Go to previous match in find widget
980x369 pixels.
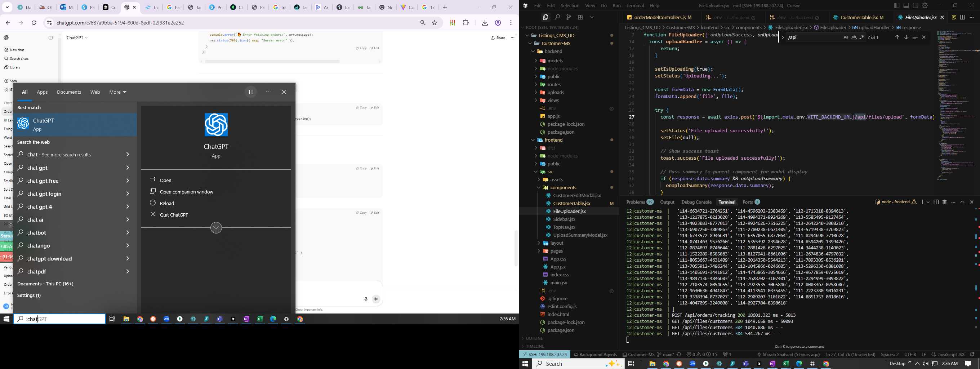click(x=897, y=37)
